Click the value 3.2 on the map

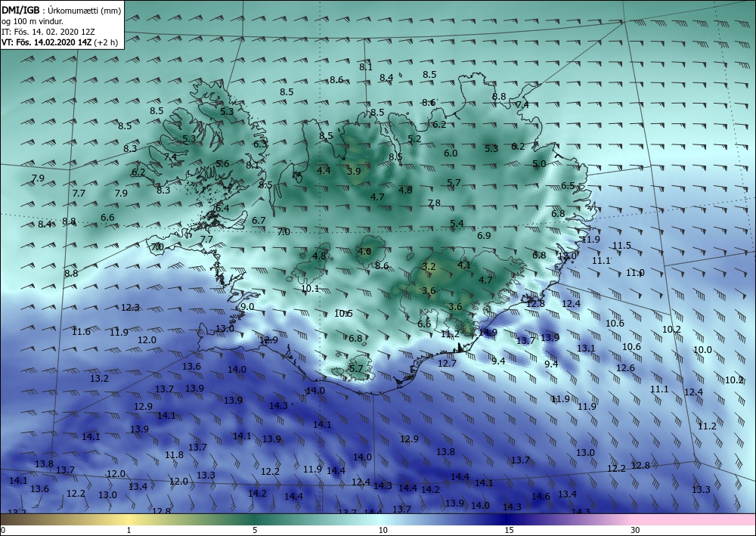point(428,267)
